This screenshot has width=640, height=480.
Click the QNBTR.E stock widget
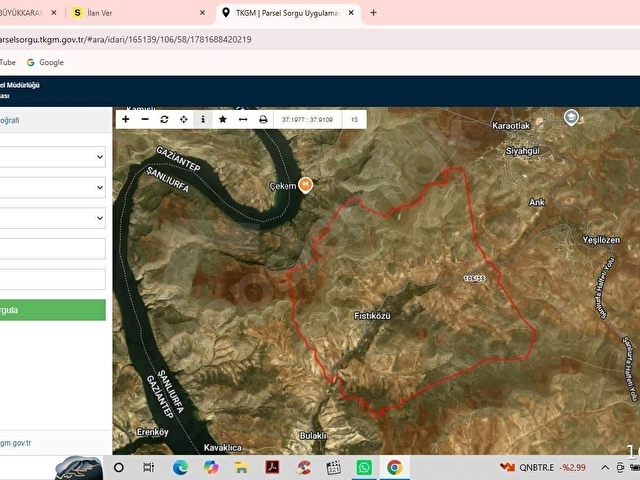(543, 467)
